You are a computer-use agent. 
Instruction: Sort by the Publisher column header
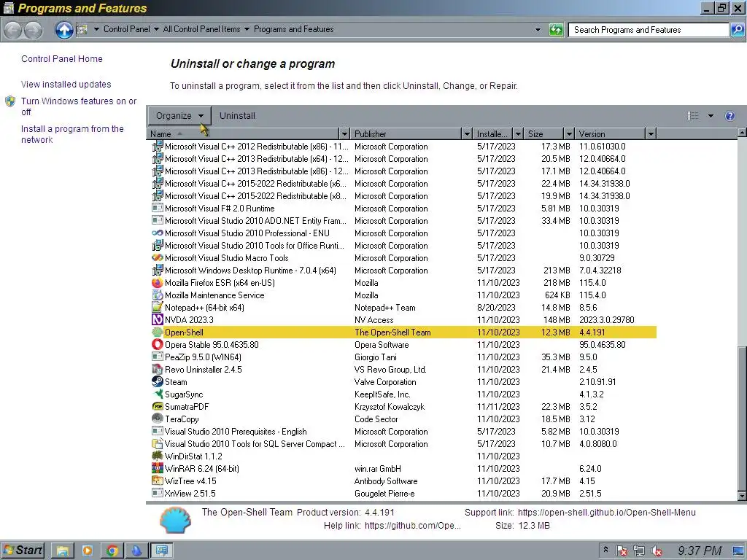point(406,134)
